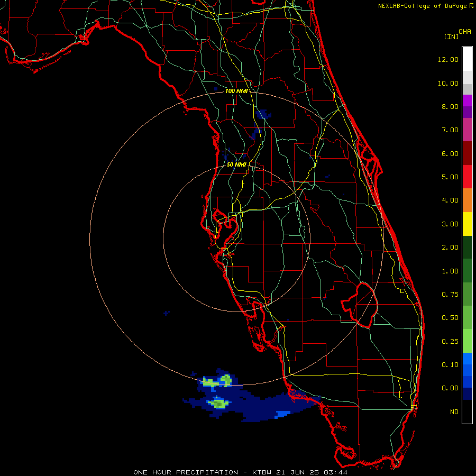Click the red Lake Okeechobee outline
Image resolution: width=476 pixels, height=476 pixels.
359,305
